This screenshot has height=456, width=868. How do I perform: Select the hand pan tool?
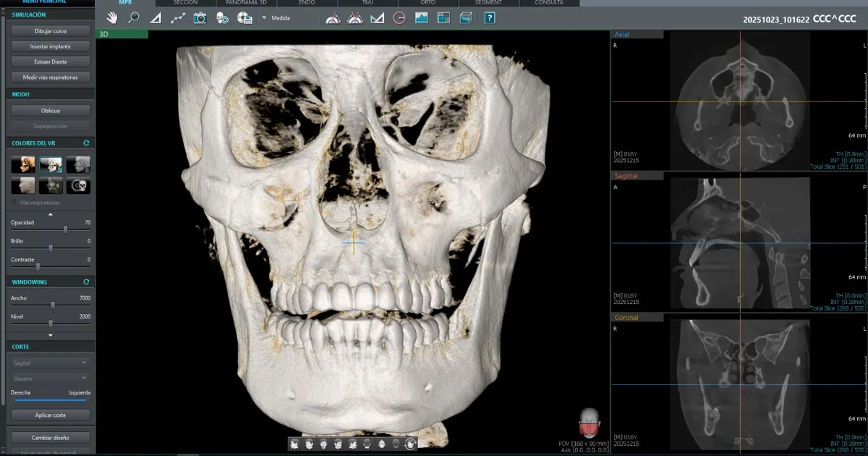click(112, 17)
